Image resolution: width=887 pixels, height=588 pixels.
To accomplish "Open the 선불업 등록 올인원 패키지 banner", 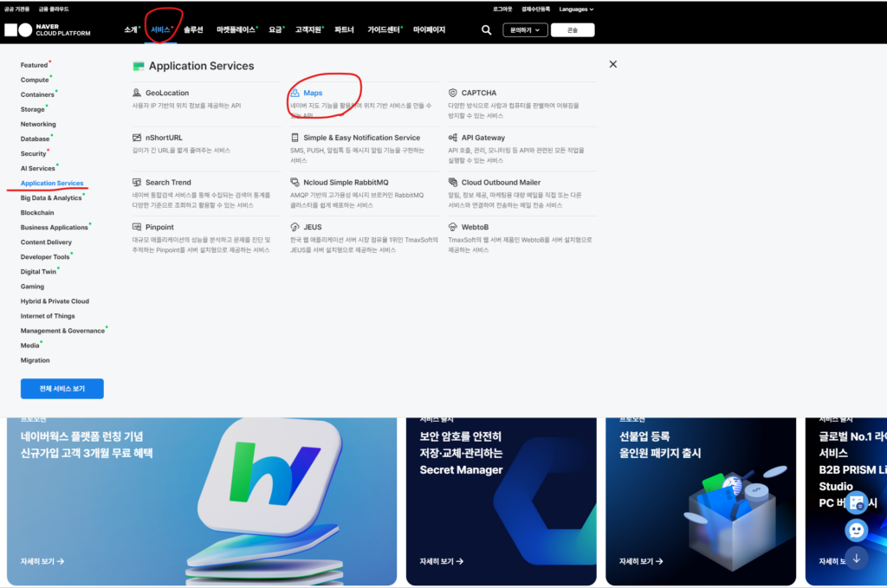I will (x=701, y=501).
